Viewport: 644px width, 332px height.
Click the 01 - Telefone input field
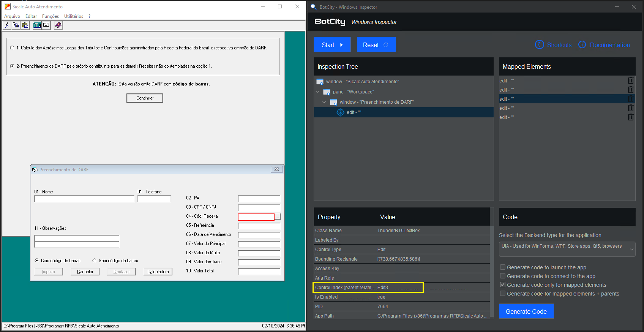154,199
